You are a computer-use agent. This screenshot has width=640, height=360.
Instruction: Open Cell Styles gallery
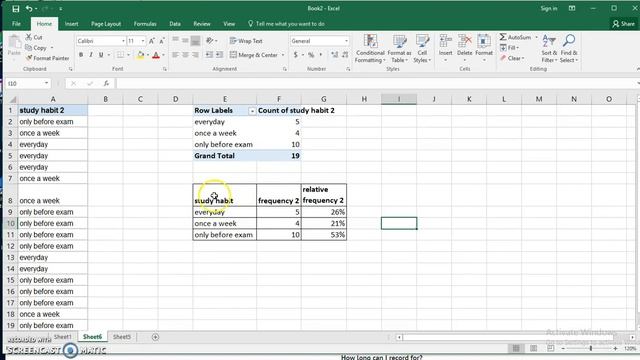[x=422, y=49]
